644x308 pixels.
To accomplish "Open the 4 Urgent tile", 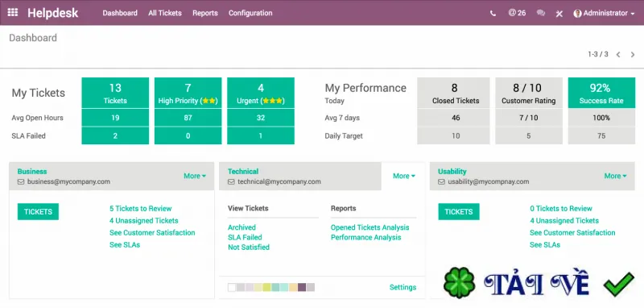I will coord(261,93).
